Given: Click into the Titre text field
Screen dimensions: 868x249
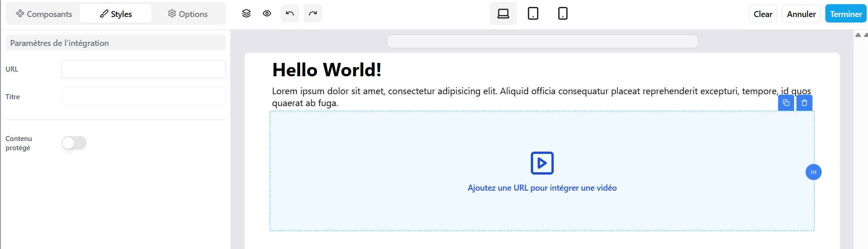Looking at the screenshot, I should point(143,96).
